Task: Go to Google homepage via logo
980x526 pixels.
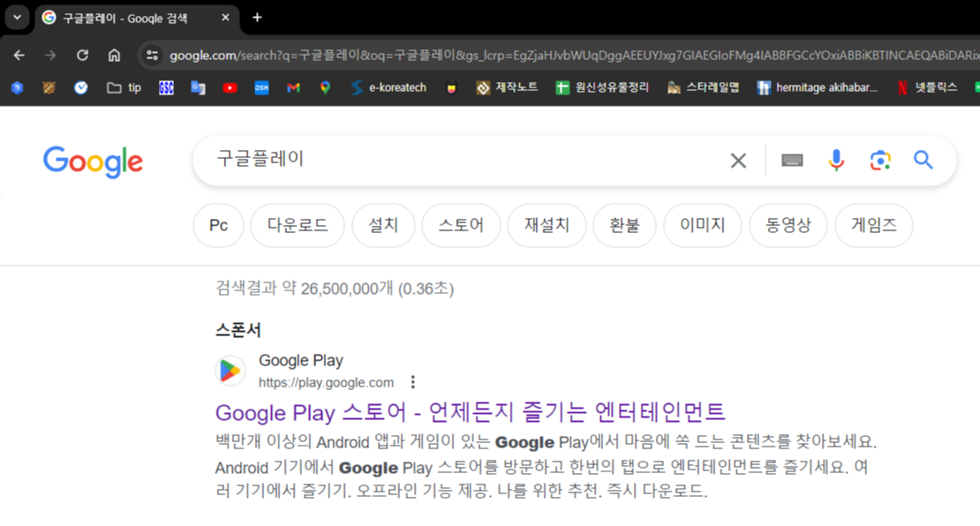Action: click(x=93, y=162)
